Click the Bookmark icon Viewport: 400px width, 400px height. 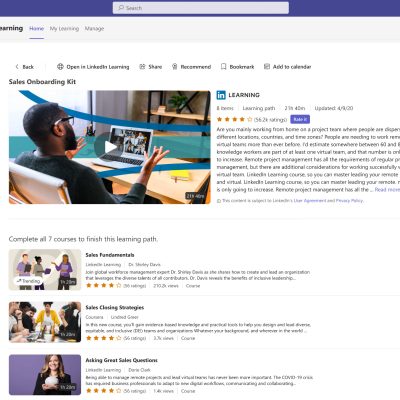coord(223,67)
